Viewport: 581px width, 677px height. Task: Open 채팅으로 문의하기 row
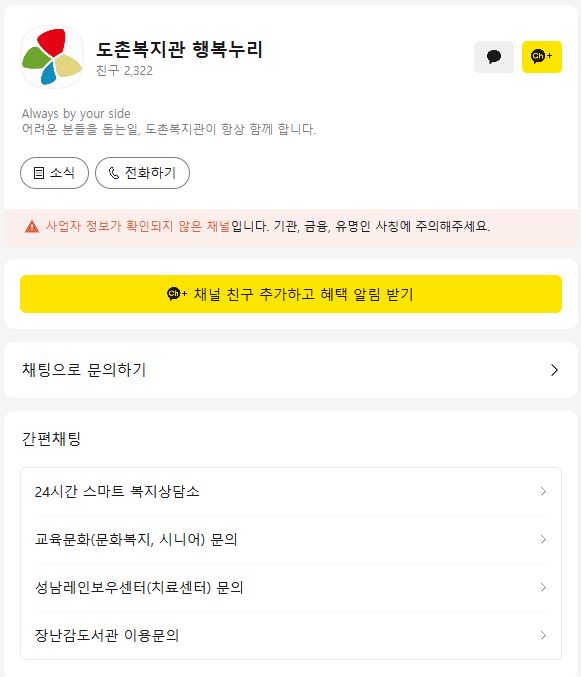[x=291, y=370]
